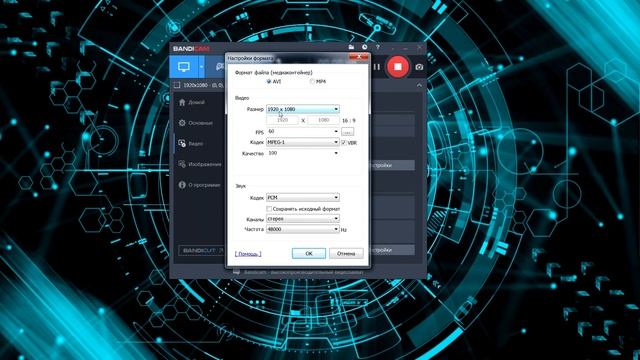This screenshot has height=360, width=640.
Task: Open the Каналы стерео dropdown
Action: coord(302,219)
